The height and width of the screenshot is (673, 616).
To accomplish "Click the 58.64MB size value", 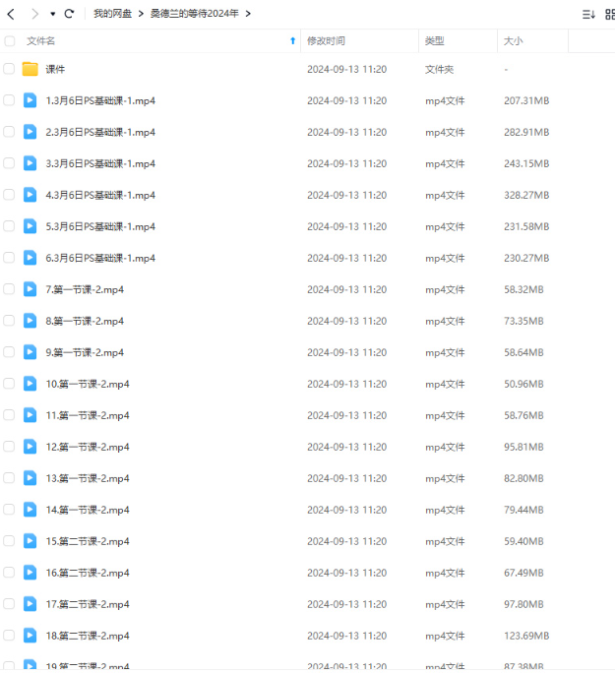I will coord(524,352).
